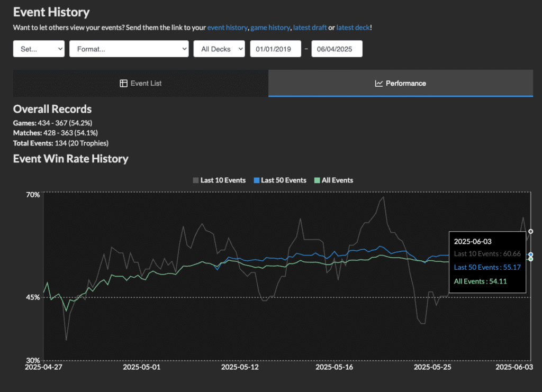Screen dimensions: 542x392
Task: Toggle the Last 10 Events legend series
Action: click(x=223, y=180)
